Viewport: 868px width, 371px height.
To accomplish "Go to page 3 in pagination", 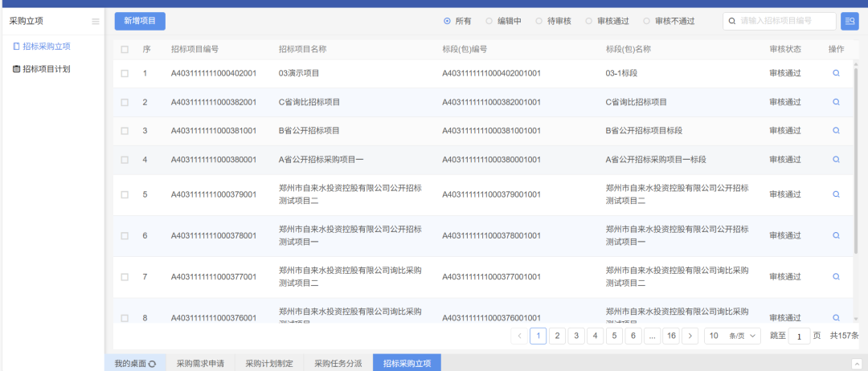I will (576, 336).
